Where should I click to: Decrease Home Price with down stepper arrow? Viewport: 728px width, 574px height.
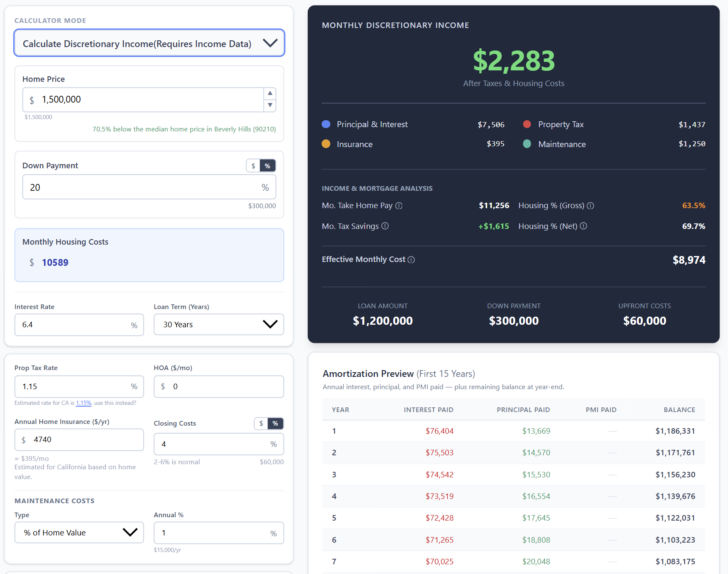tap(270, 105)
